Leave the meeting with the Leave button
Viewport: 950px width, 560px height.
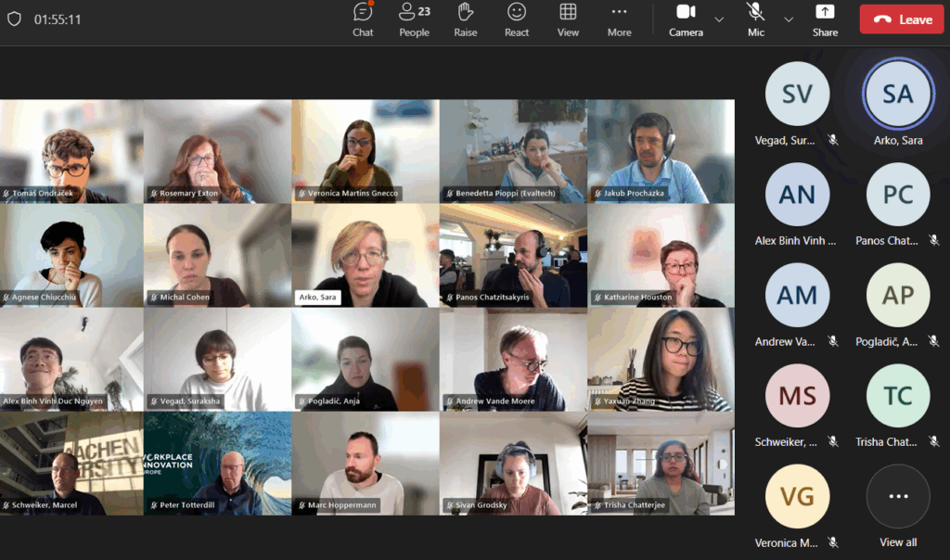pos(901,19)
